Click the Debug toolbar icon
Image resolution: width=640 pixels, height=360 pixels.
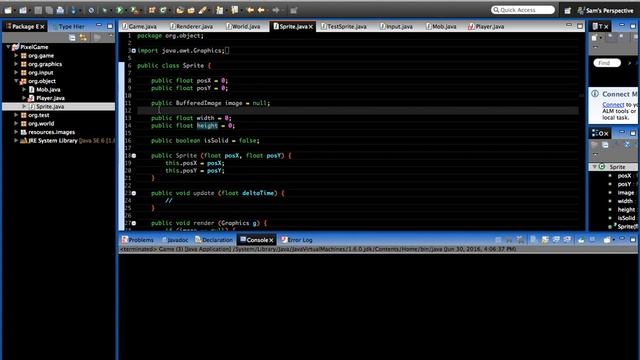pos(104,10)
